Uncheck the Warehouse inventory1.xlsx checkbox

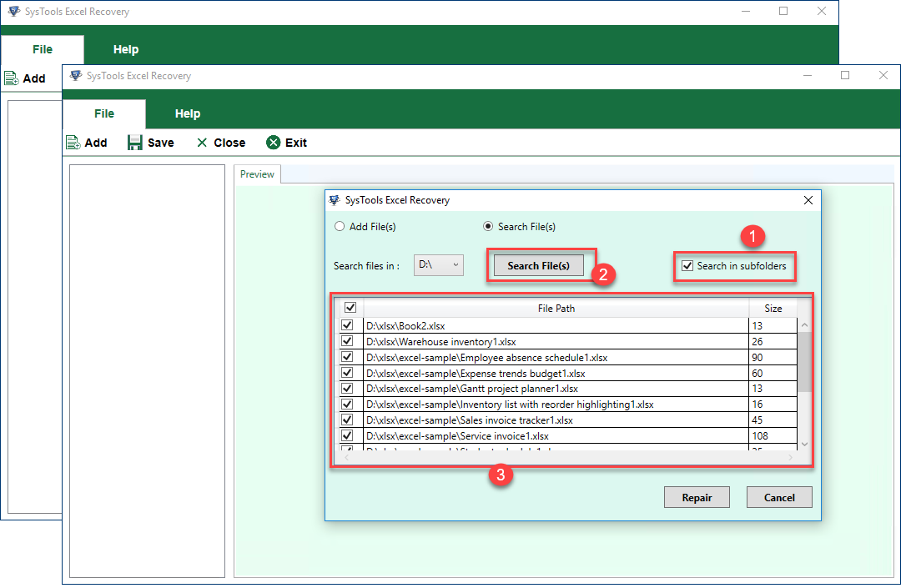(x=347, y=341)
